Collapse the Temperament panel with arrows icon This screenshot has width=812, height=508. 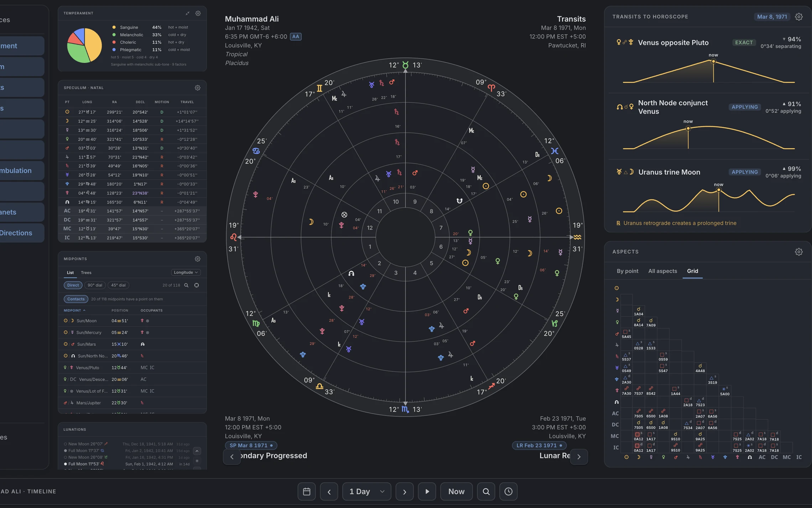pos(187,13)
